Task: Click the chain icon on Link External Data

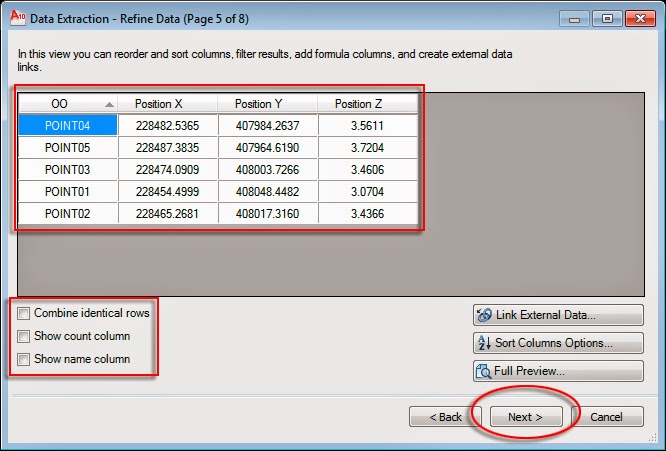Action: point(484,315)
